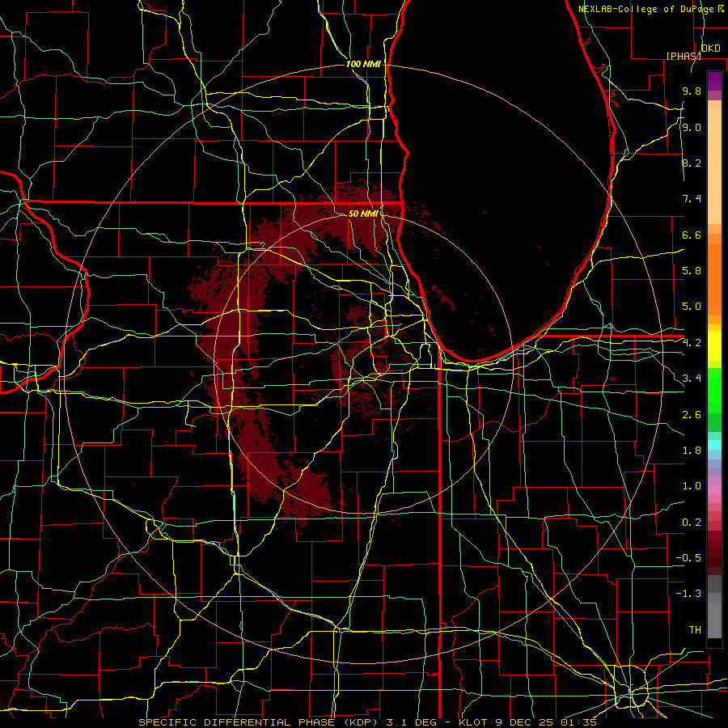Click the 5.0 scale value

(x=692, y=307)
